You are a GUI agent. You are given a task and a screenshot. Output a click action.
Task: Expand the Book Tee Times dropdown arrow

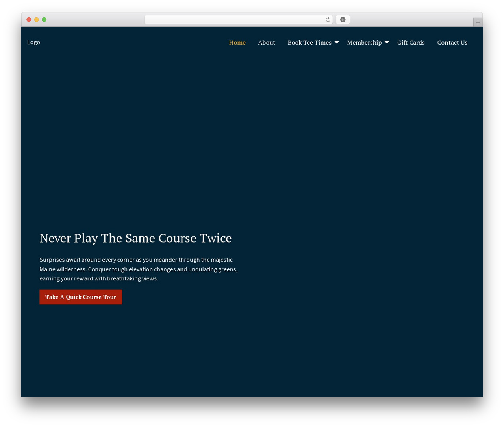[337, 42]
